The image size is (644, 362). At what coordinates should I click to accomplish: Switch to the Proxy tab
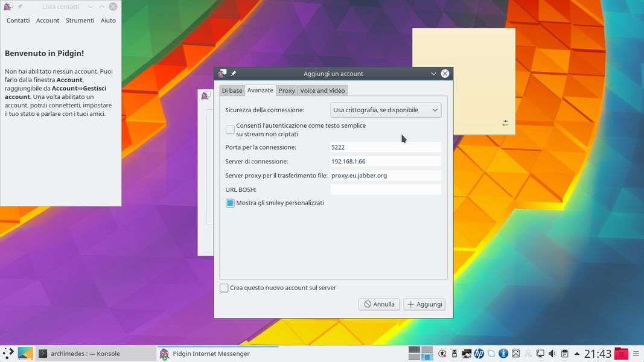tap(287, 91)
